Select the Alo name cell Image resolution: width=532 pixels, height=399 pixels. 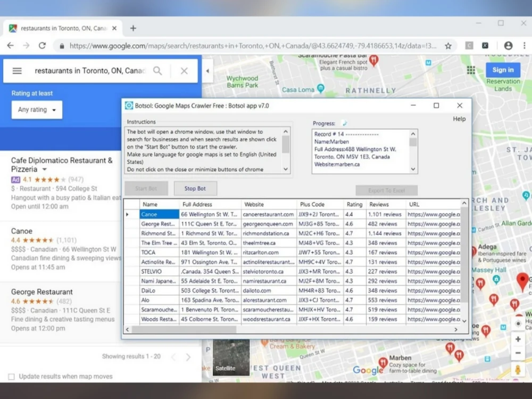pyautogui.click(x=159, y=300)
